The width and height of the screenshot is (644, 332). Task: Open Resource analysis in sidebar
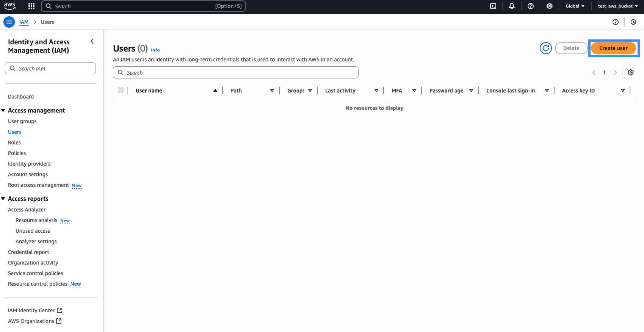(36, 220)
